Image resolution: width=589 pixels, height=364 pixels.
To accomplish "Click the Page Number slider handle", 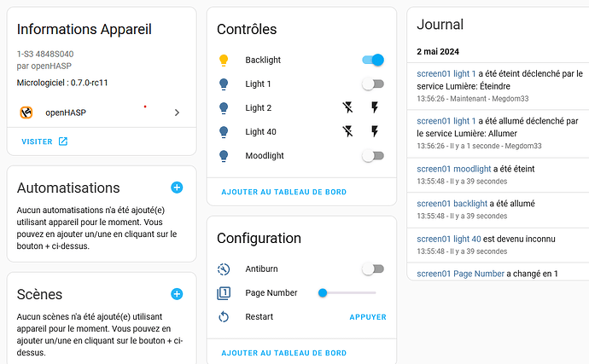I will [x=323, y=292].
